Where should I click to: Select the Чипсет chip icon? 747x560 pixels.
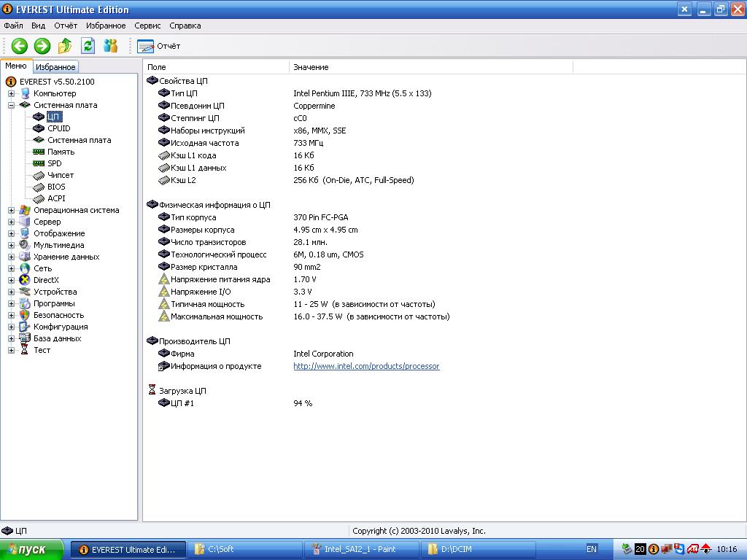pos(39,175)
